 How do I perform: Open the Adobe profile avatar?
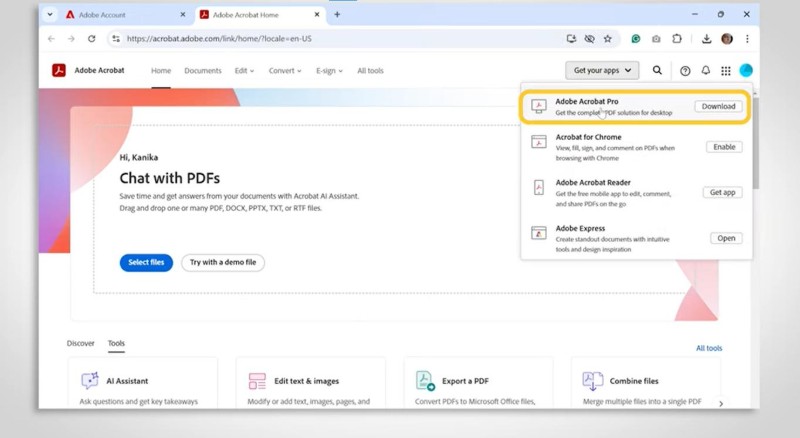tap(746, 70)
